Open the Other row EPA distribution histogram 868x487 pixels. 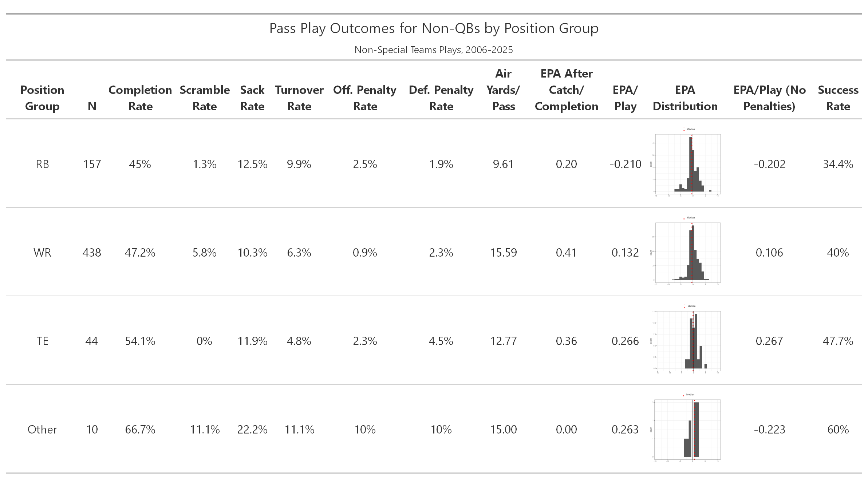(685, 429)
